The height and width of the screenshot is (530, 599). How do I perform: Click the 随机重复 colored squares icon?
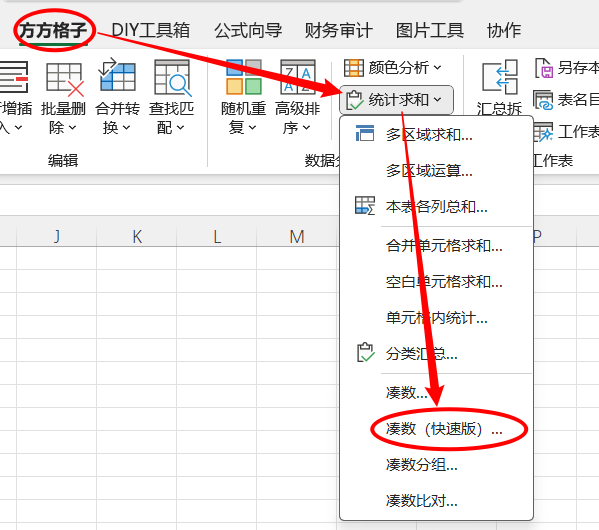(244, 77)
